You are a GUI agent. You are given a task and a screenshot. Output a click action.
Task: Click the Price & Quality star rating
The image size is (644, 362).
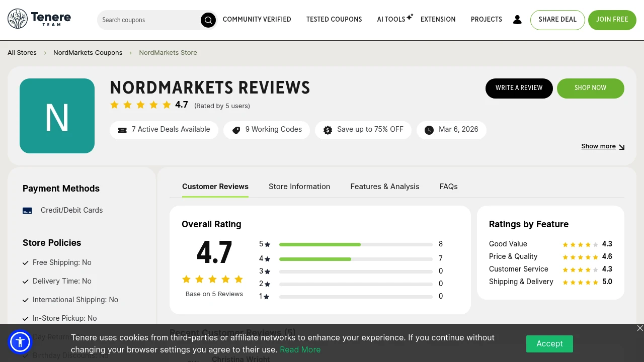coord(580,257)
